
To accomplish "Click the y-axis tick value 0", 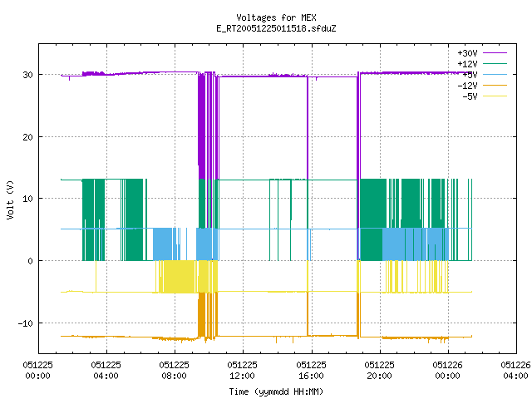I will (x=30, y=261).
